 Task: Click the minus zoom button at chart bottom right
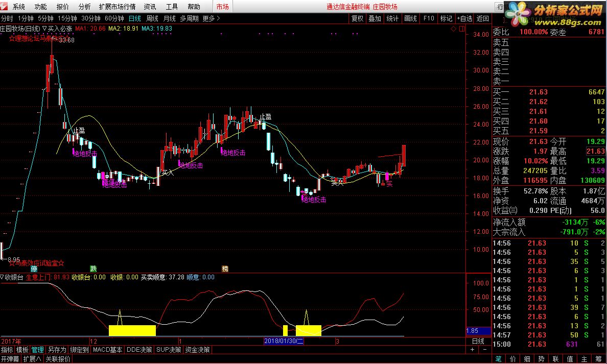(485, 349)
